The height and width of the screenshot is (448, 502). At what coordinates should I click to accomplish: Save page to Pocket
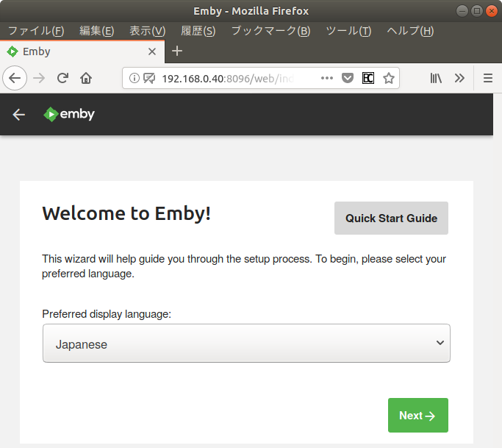(x=348, y=78)
